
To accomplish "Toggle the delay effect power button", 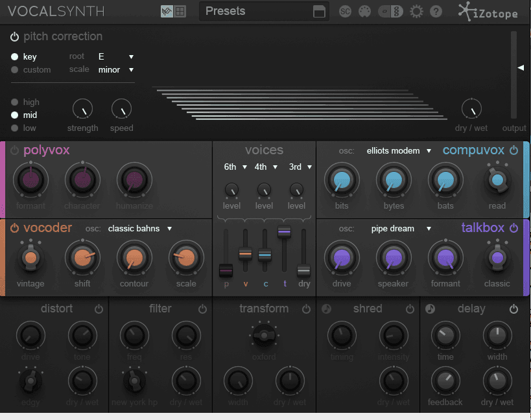I will coord(513,309).
